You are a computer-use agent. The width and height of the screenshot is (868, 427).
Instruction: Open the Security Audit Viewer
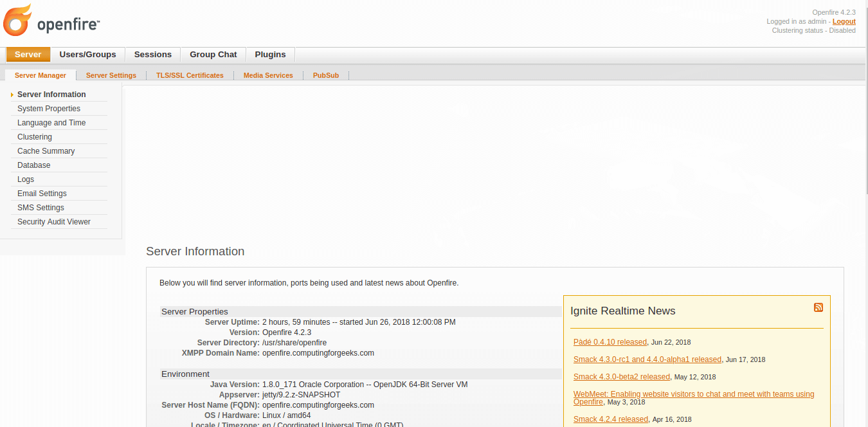pos(53,221)
